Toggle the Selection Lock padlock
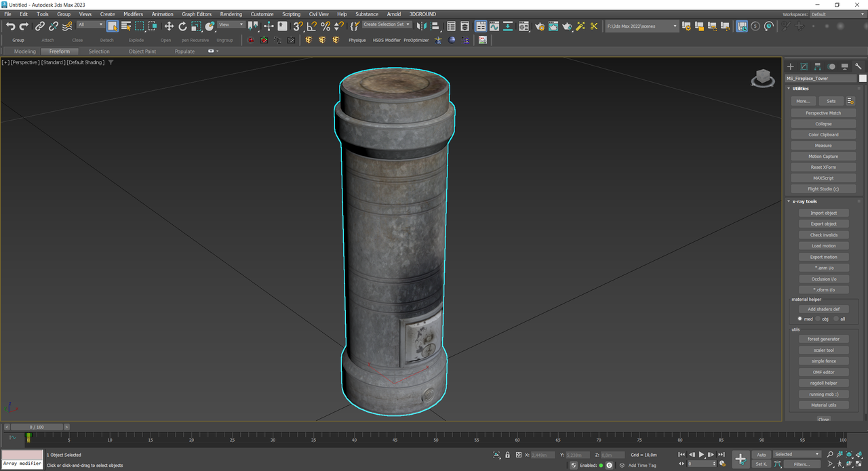Viewport: 868px width, 471px height. tap(507, 455)
